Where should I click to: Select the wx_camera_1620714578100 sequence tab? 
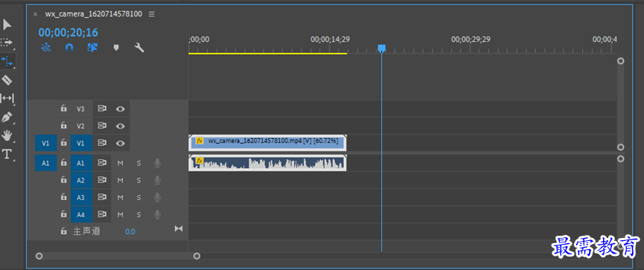pos(94,14)
